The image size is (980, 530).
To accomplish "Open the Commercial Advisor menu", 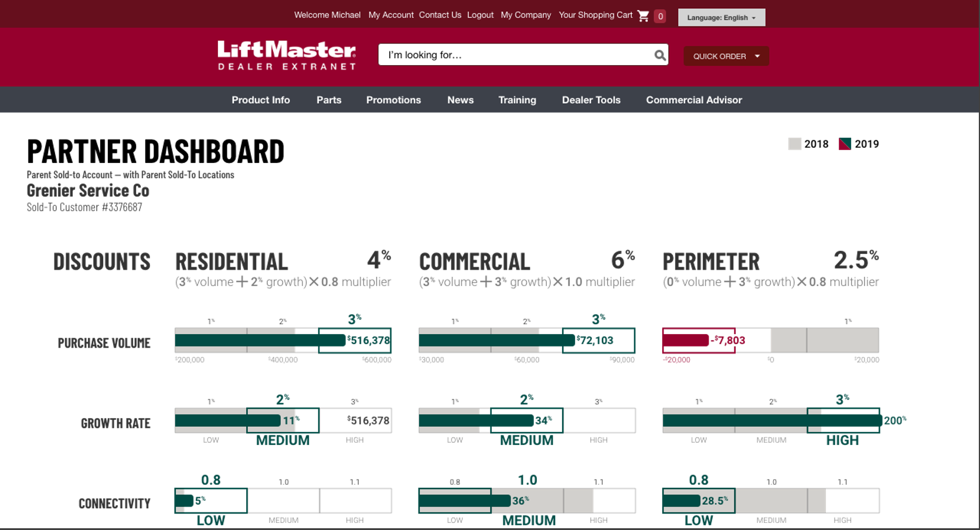I will (694, 100).
